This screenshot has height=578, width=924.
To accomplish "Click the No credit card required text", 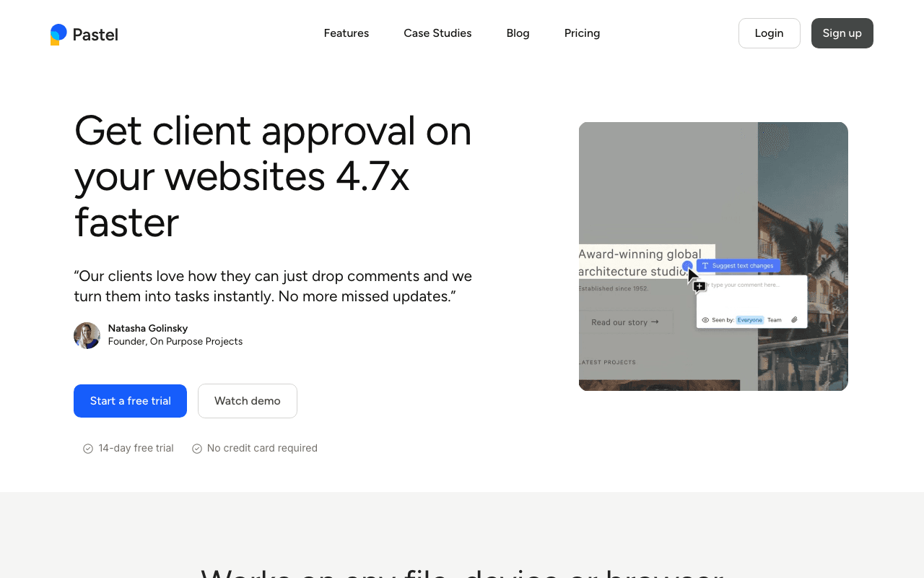I will tap(262, 449).
